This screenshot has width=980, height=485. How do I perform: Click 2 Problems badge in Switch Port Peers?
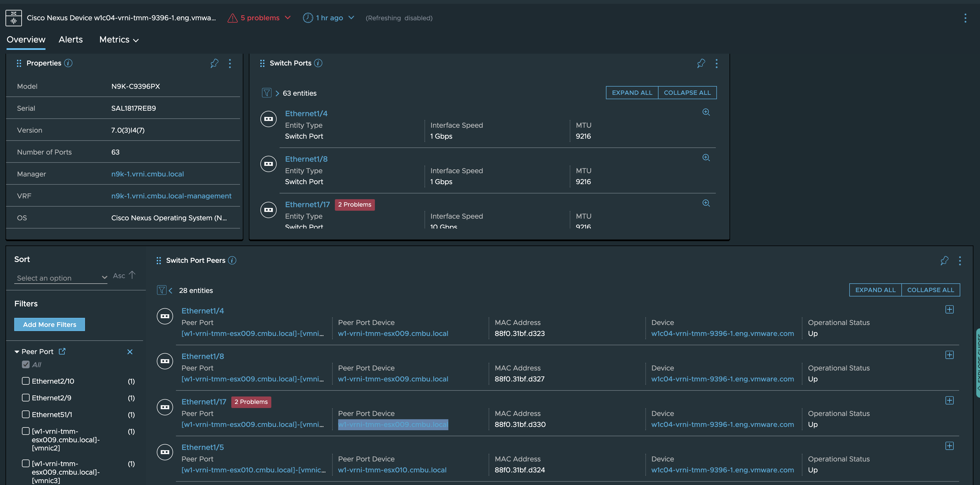[x=251, y=402]
